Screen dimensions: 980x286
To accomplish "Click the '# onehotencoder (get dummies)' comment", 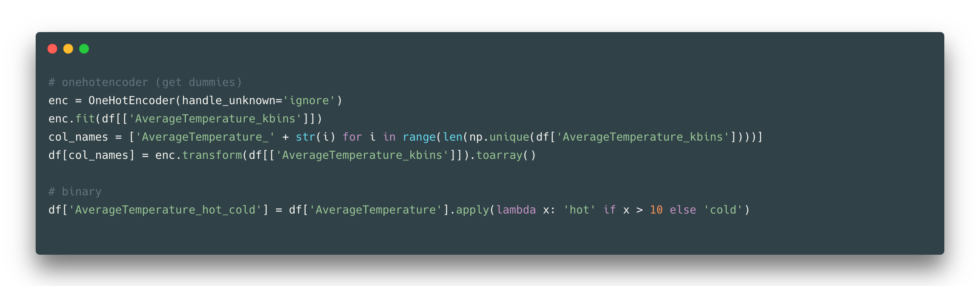I will (145, 82).
